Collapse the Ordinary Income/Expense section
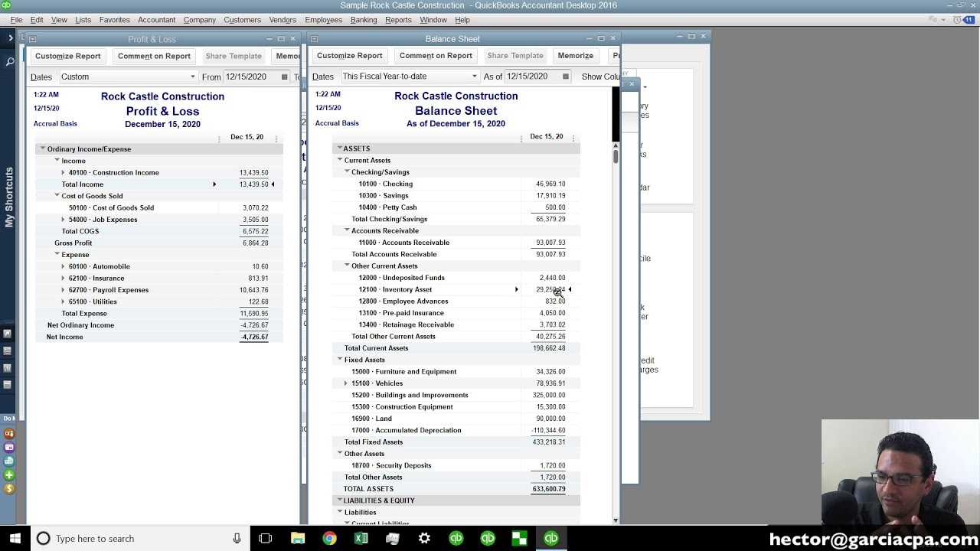This screenshot has width=980, height=551. click(x=43, y=149)
